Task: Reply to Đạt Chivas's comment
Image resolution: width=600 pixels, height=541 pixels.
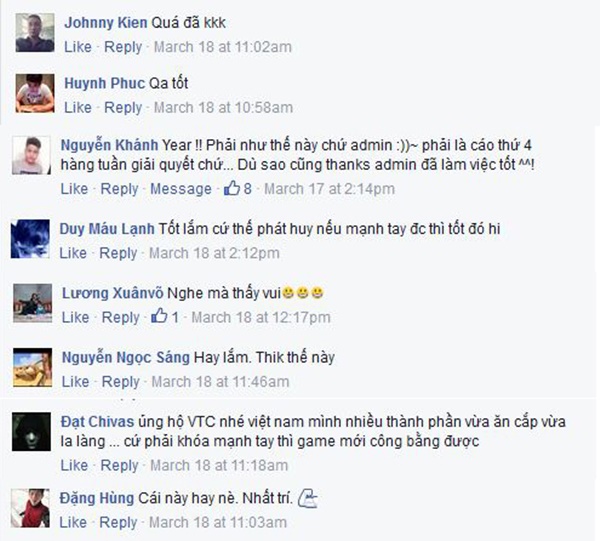Action: pyautogui.click(x=119, y=466)
